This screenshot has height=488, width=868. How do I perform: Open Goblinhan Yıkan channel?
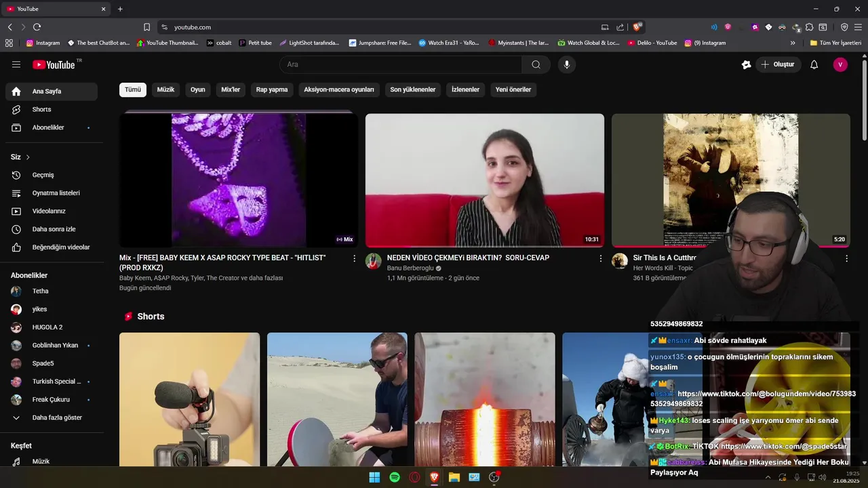click(x=52, y=345)
